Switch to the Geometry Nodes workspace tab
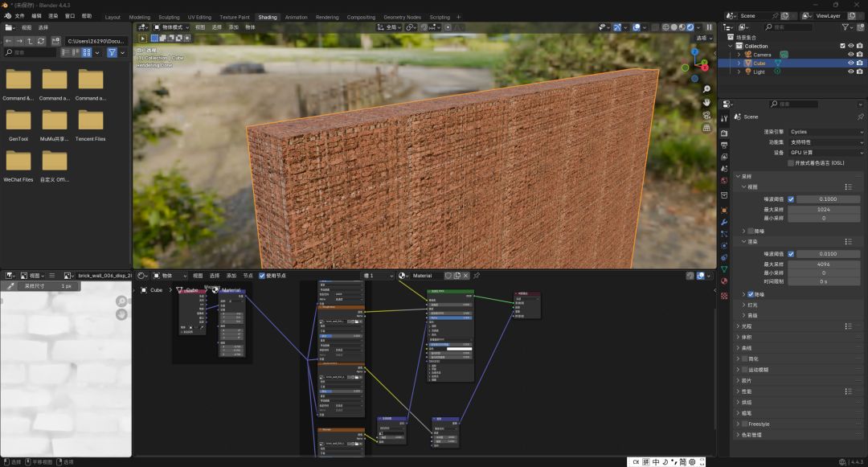This screenshot has width=868, height=467. [x=402, y=17]
